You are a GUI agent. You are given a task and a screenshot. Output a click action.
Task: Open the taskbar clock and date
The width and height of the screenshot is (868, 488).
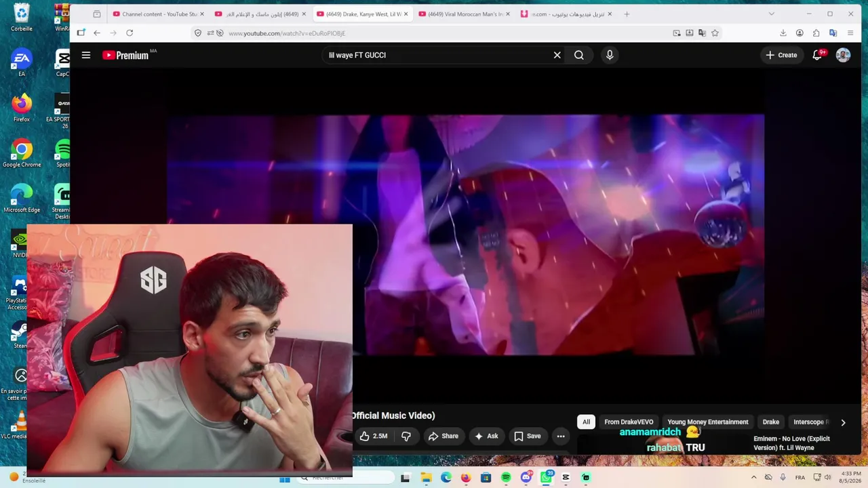(851, 477)
